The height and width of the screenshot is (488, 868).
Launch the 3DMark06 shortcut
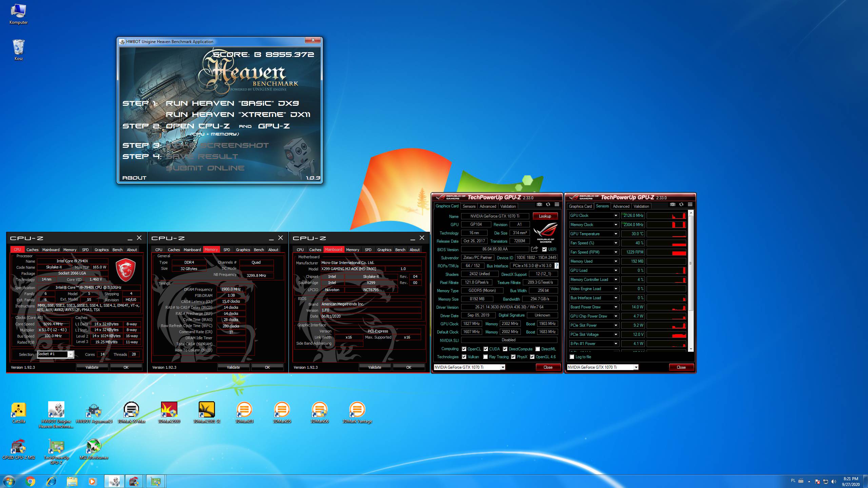pyautogui.click(x=319, y=412)
